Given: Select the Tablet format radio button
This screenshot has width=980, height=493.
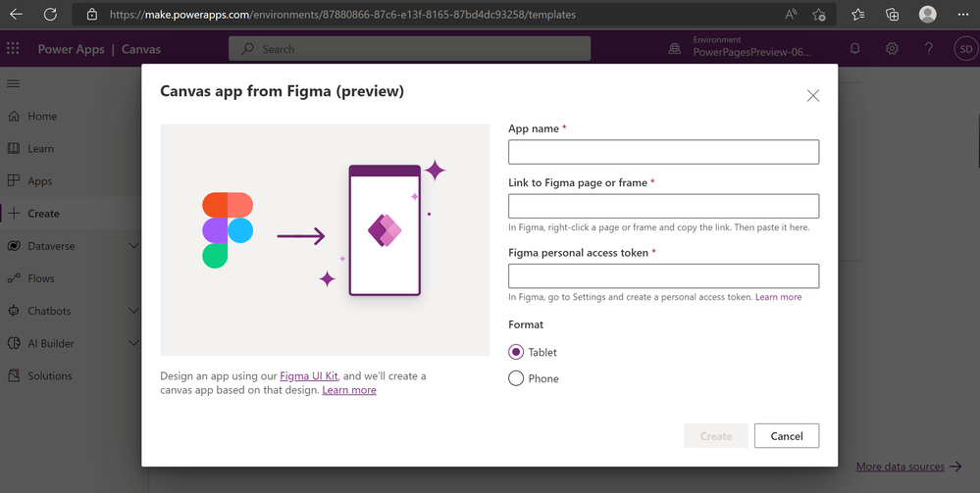Looking at the screenshot, I should [x=516, y=352].
